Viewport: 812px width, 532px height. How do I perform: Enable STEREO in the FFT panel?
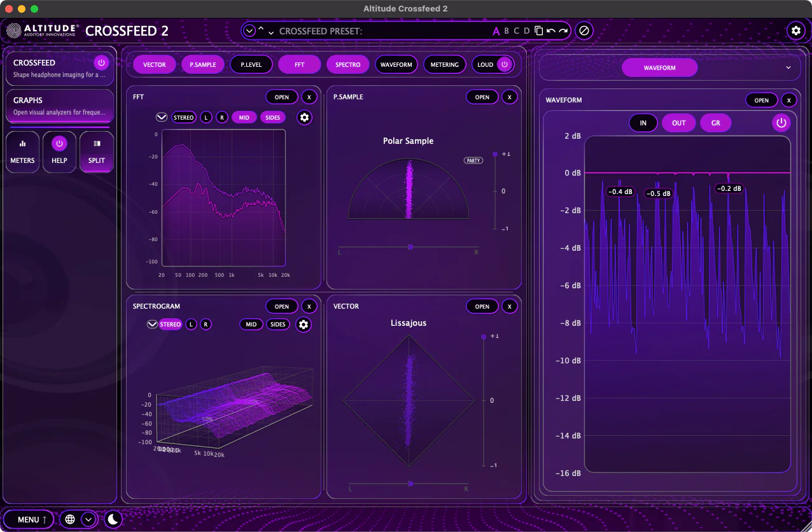tap(184, 118)
